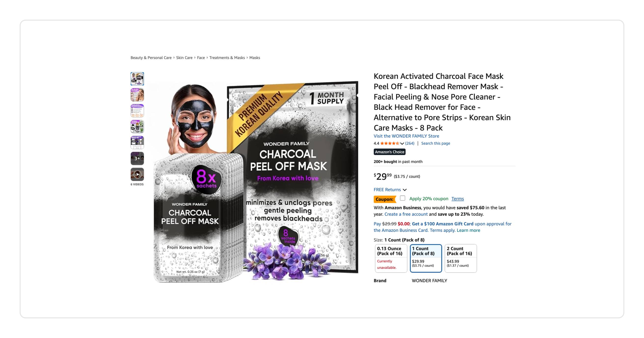Viewport: 644px width, 338px height.
Task: Open the 264 reviews count link
Action: pyautogui.click(x=410, y=143)
